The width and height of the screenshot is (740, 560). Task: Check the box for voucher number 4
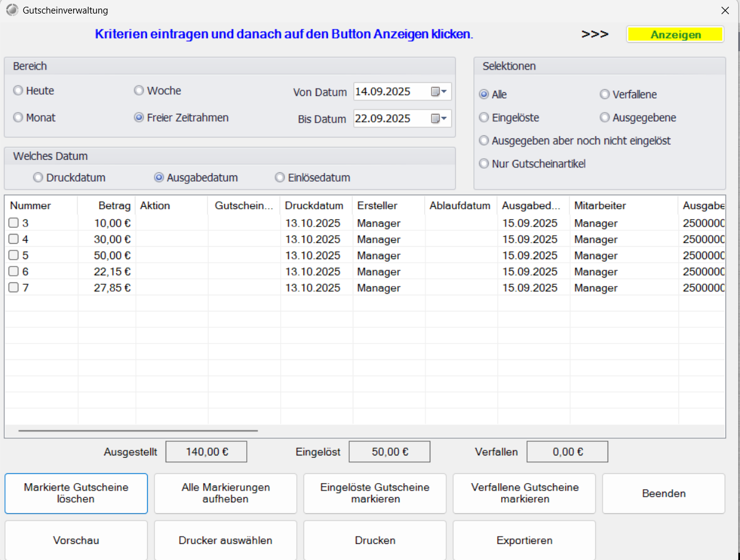pyautogui.click(x=14, y=239)
